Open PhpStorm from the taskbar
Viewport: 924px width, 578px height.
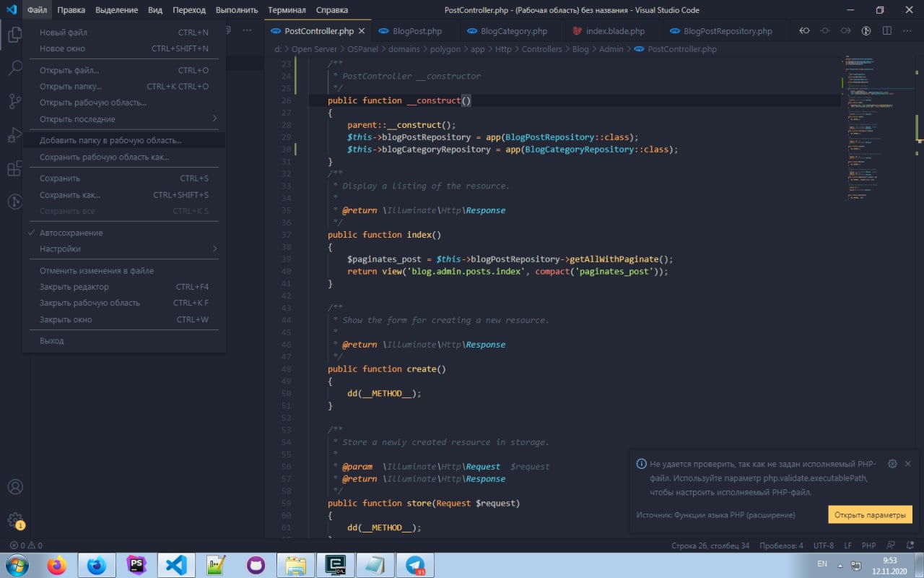point(136,565)
